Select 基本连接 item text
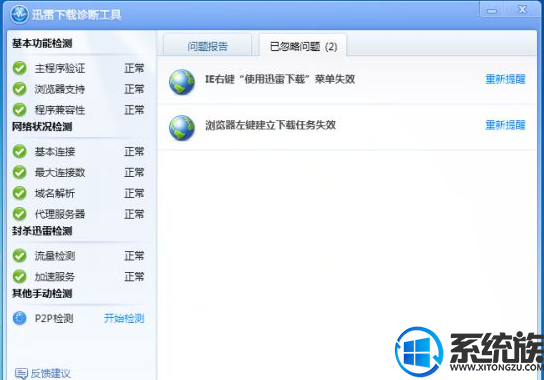The height and width of the screenshot is (380, 544). 55,152
